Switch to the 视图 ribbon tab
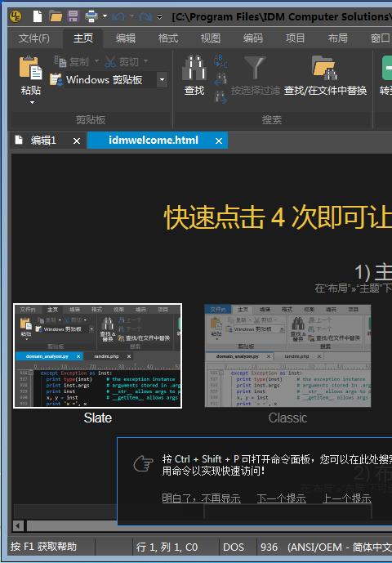 click(211, 38)
